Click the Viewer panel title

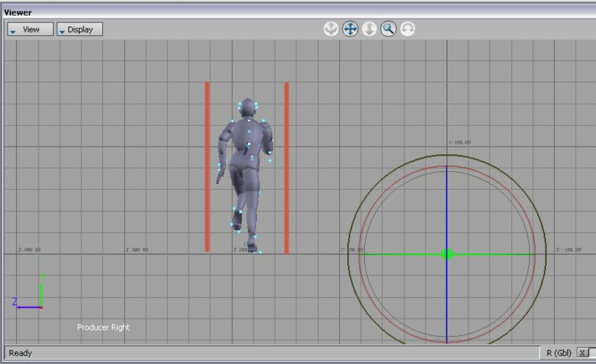click(x=19, y=13)
